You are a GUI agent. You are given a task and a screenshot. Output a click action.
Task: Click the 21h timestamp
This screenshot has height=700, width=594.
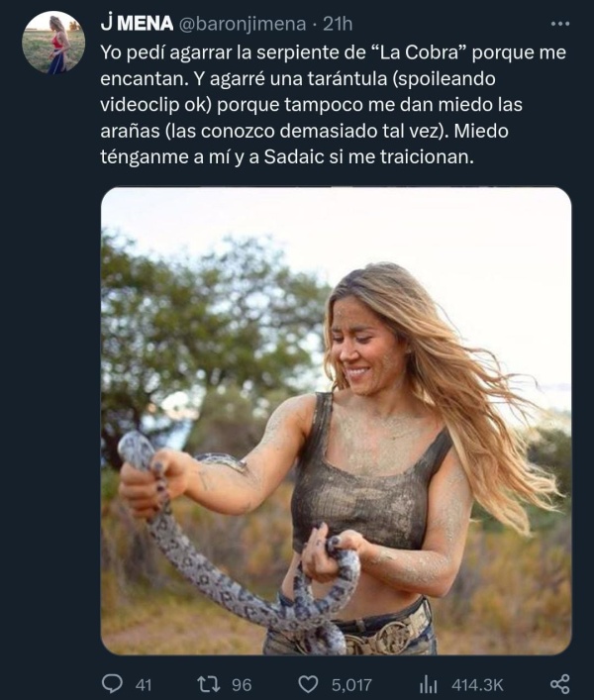(338, 24)
